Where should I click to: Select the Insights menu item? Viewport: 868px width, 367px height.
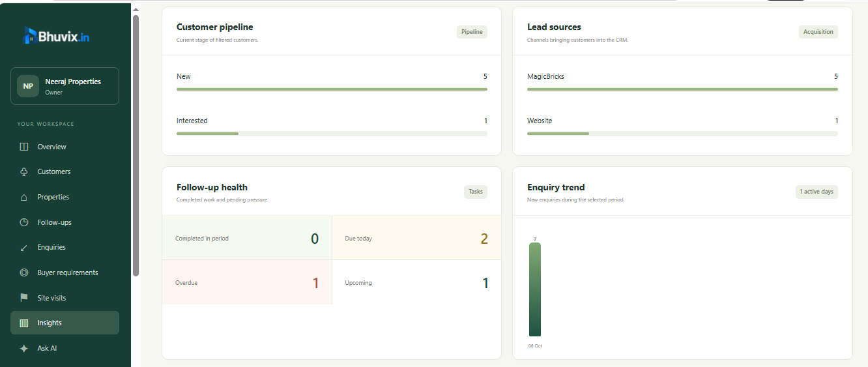click(x=65, y=323)
